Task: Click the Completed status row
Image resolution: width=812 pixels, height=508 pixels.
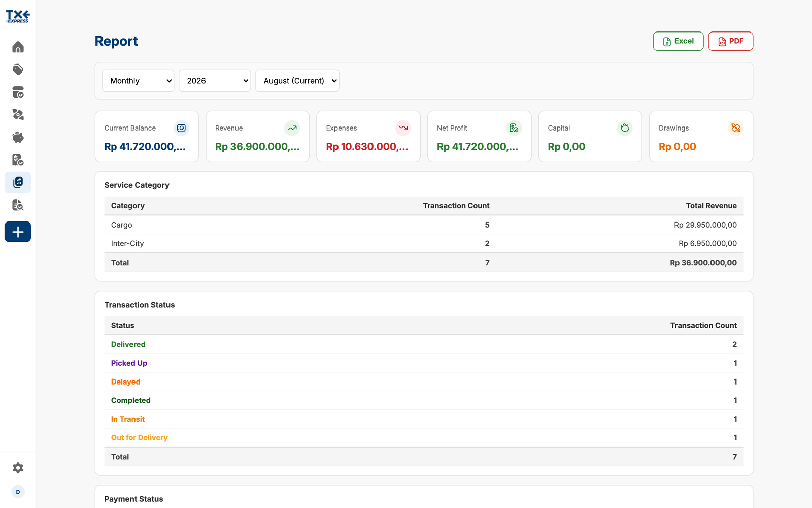Action: (424, 400)
